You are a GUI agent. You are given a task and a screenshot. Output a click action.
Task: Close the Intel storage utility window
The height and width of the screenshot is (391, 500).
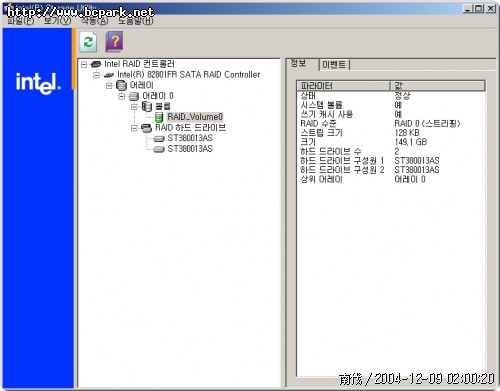(491, 9)
